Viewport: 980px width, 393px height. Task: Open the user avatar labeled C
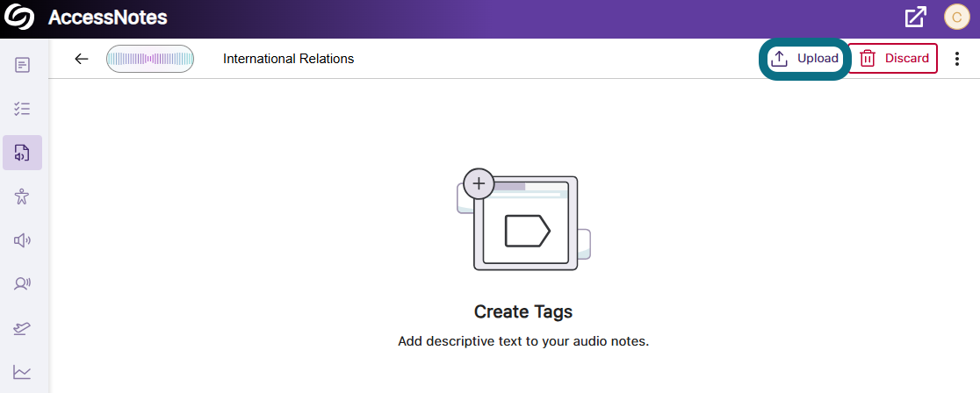tap(957, 18)
